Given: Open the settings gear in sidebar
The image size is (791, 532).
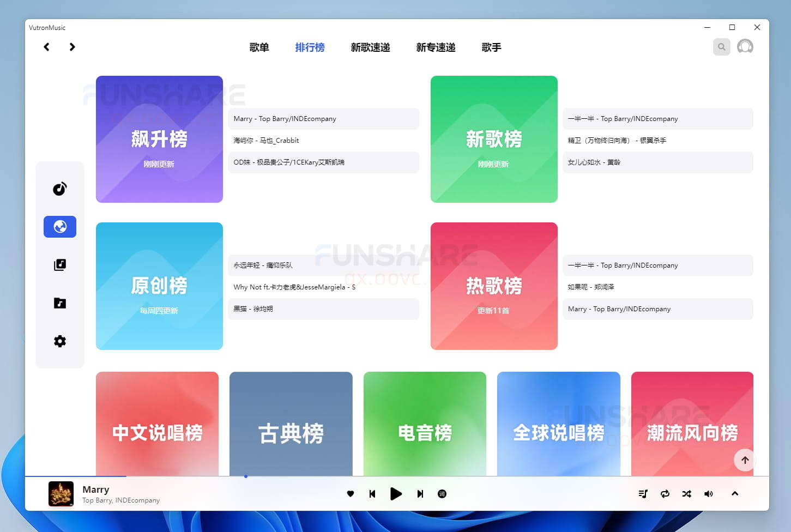Looking at the screenshot, I should pyautogui.click(x=60, y=341).
